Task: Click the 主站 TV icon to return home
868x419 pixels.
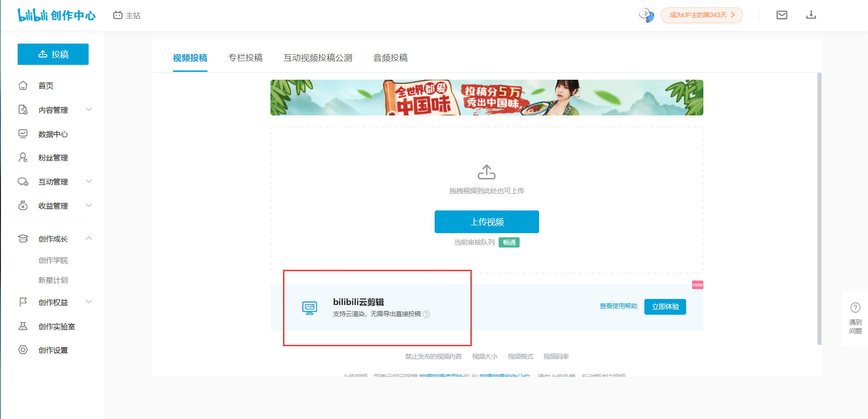Action: tap(117, 15)
